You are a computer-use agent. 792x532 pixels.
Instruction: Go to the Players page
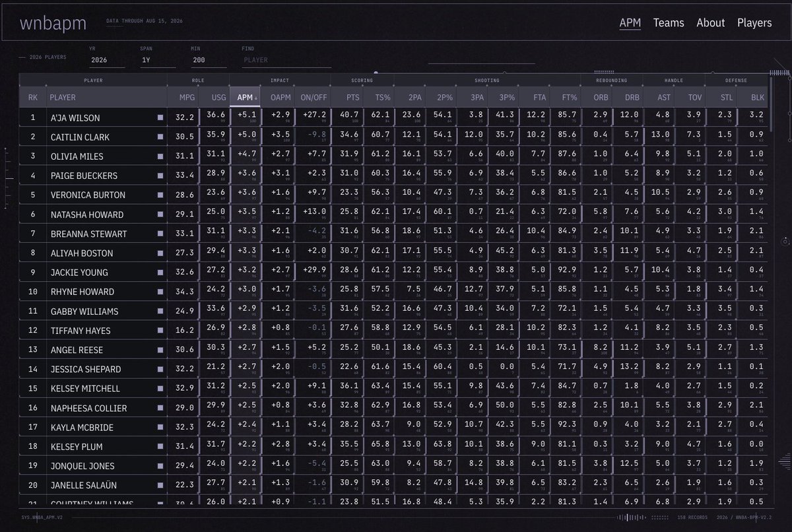(754, 22)
